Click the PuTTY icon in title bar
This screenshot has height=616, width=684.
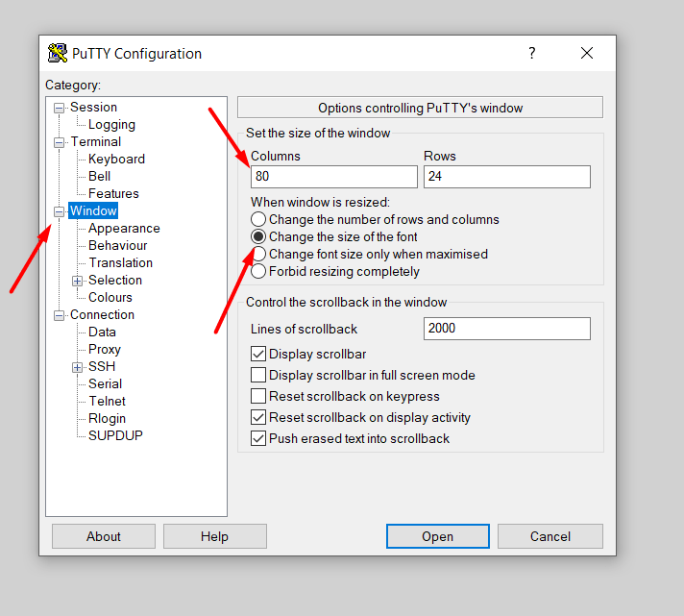[57, 53]
